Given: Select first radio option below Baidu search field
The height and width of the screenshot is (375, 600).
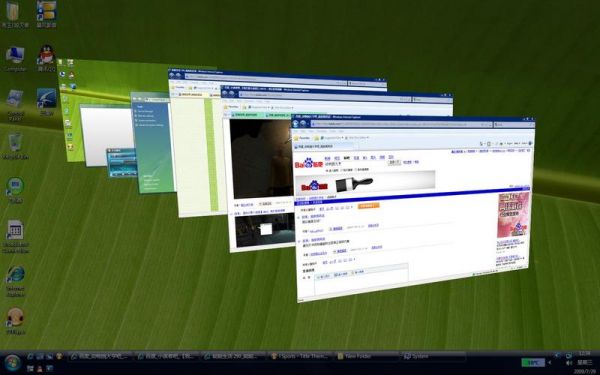Looking at the screenshot, I should [327, 170].
